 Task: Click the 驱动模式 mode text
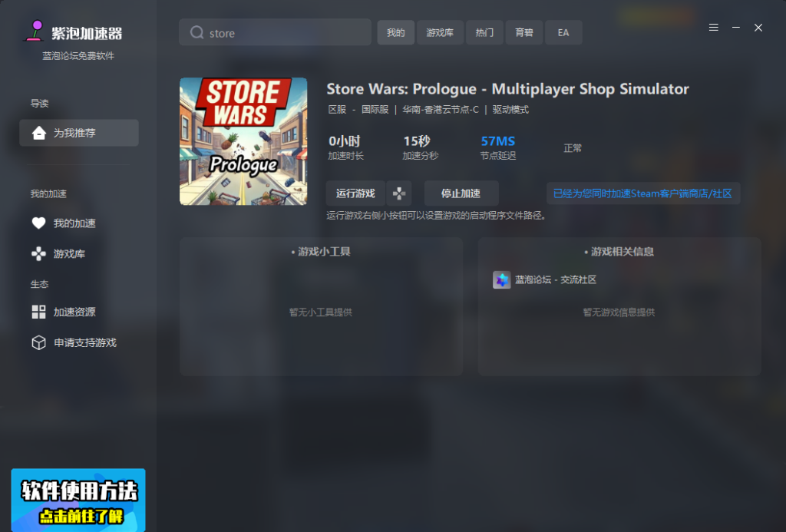click(x=510, y=110)
